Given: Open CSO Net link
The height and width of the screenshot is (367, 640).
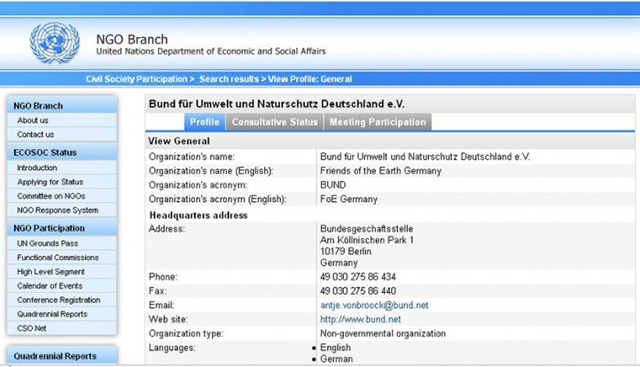Looking at the screenshot, I should pyautogui.click(x=32, y=328).
